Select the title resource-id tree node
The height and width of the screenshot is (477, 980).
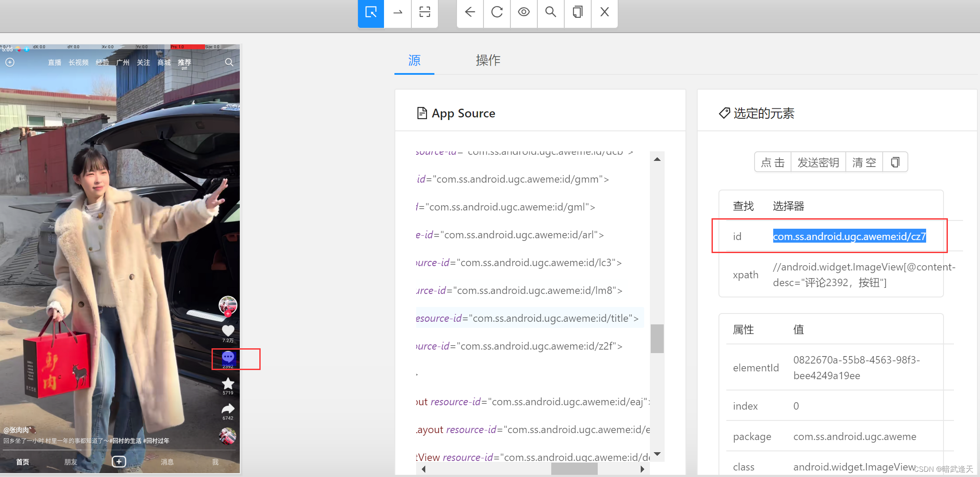point(527,318)
